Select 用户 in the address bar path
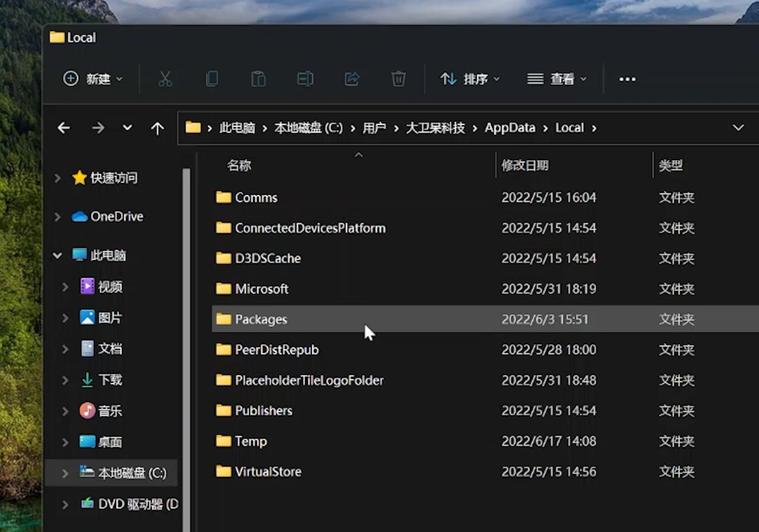The width and height of the screenshot is (759, 532). pyautogui.click(x=374, y=128)
